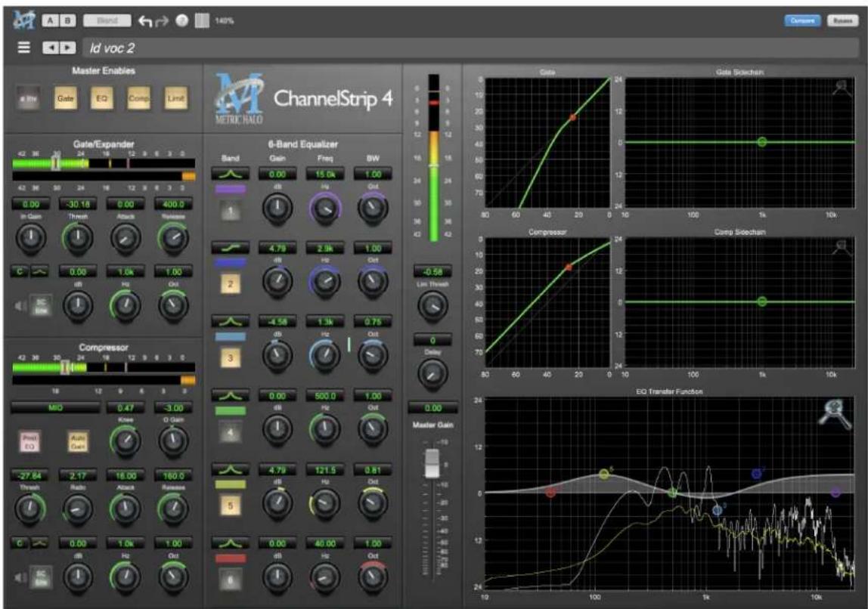Toggle Compressor SC Enable button
868x609 pixels.
tap(42, 577)
